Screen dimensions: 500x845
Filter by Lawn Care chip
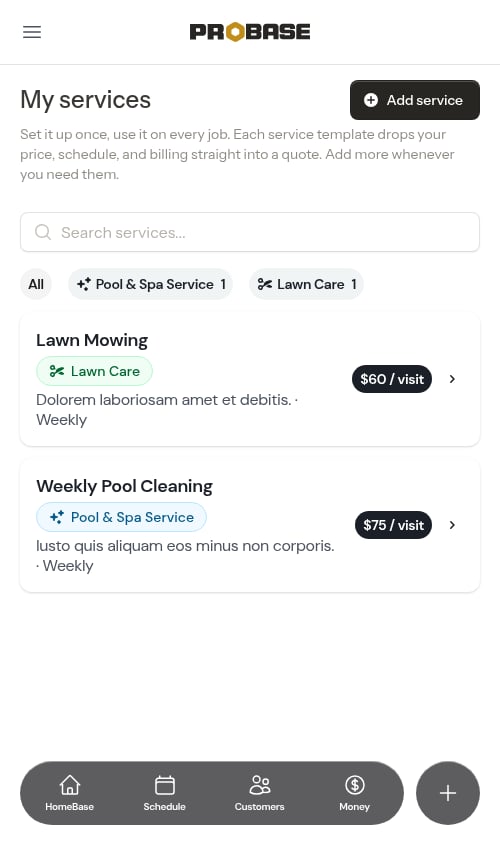pos(306,284)
